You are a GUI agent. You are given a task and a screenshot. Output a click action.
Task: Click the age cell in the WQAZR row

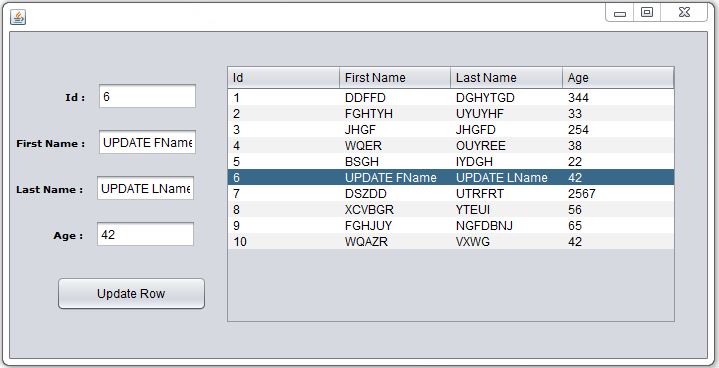tap(618, 242)
